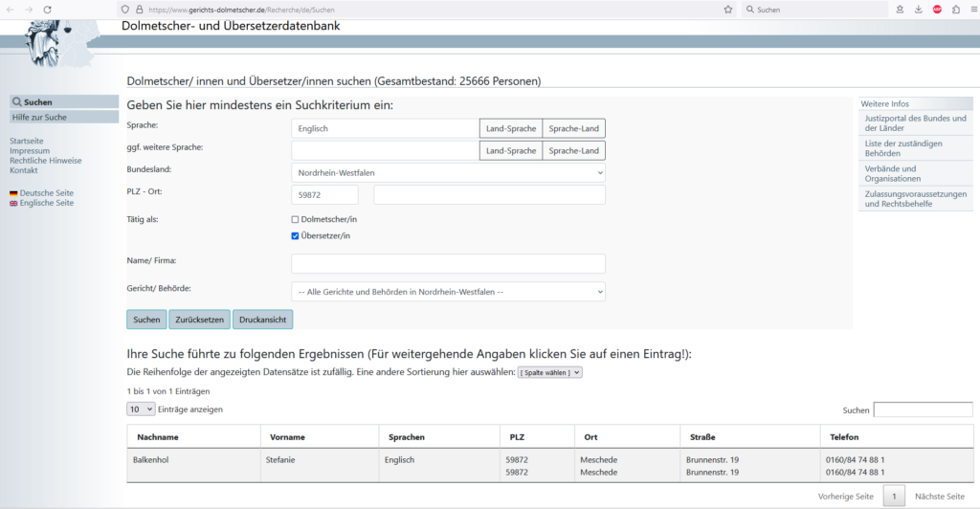Open the extensions puzzle icon
Viewport: 980px width, 509px height.
[956, 10]
